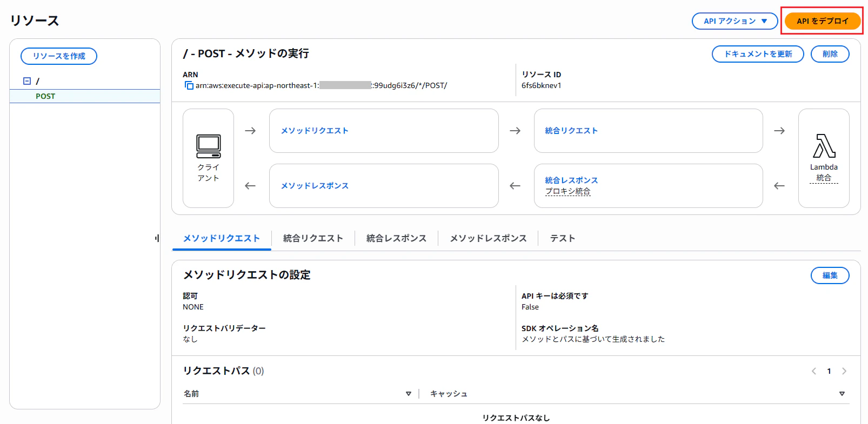The width and height of the screenshot is (868, 424).
Task: Open メソッドレスポンス tab
Action: coord(488,238)
